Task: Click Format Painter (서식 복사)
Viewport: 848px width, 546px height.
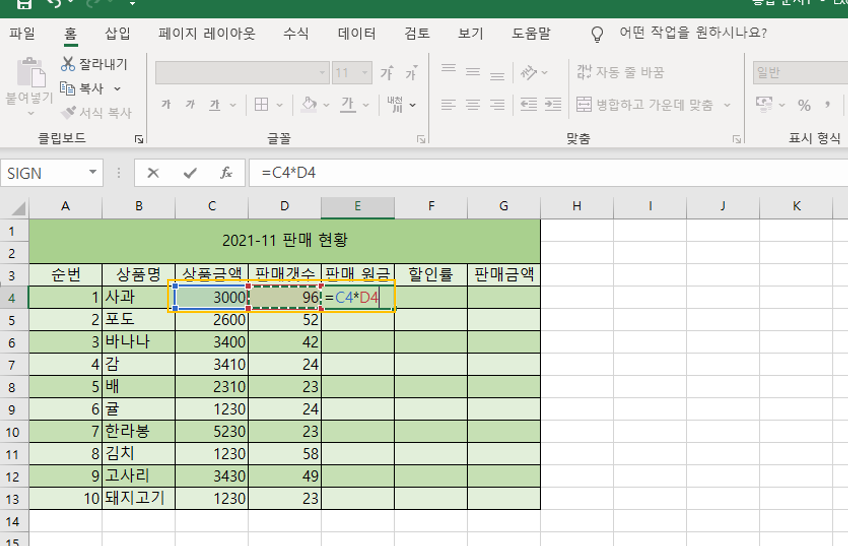Action: 96,112
